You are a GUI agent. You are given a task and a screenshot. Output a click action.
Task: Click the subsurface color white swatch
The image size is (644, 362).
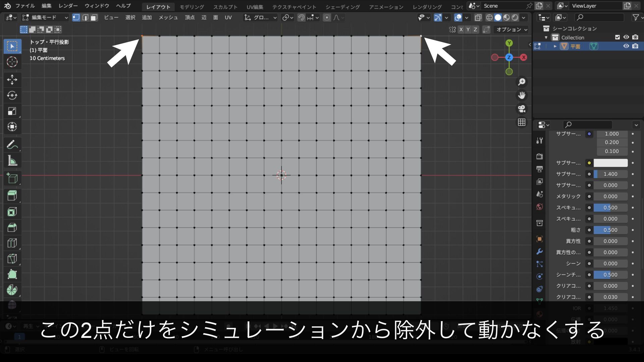(x=610, y=163)
